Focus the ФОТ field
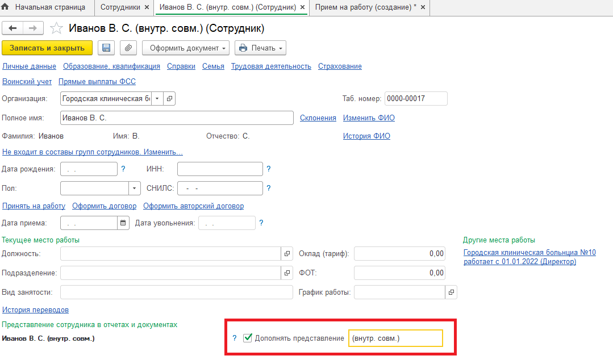The height and width of the screenshot is (364, 613). [399, 273]
